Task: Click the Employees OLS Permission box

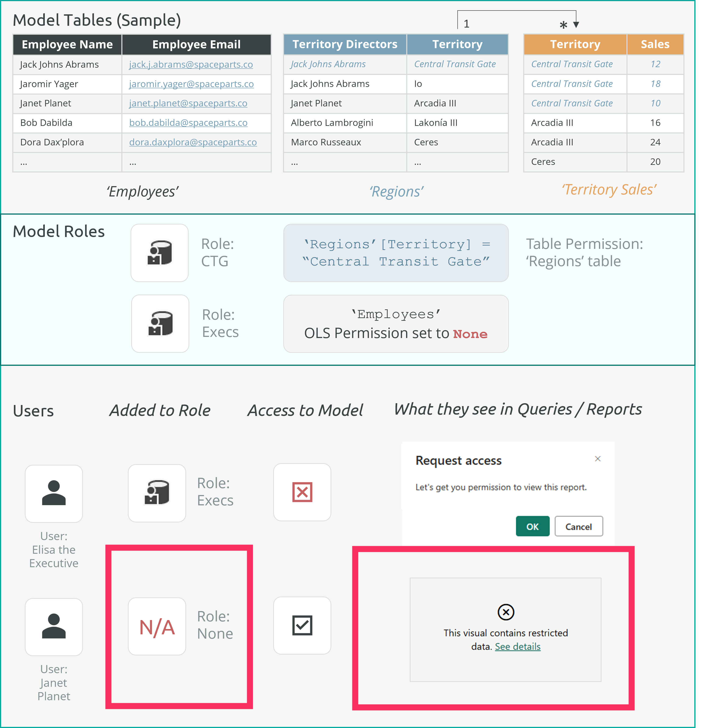Action: (396, 324)
